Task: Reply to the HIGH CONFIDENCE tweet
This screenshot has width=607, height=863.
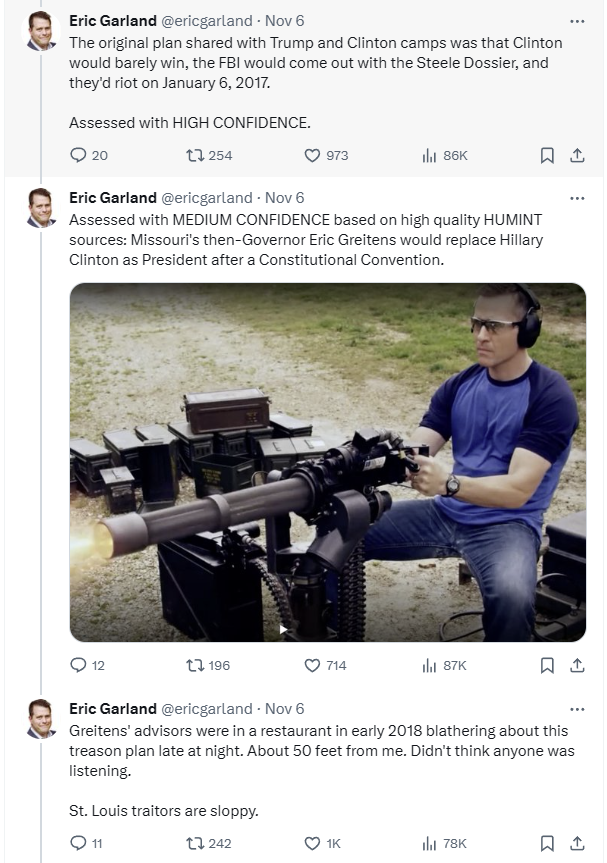Action: click(89, 156)
